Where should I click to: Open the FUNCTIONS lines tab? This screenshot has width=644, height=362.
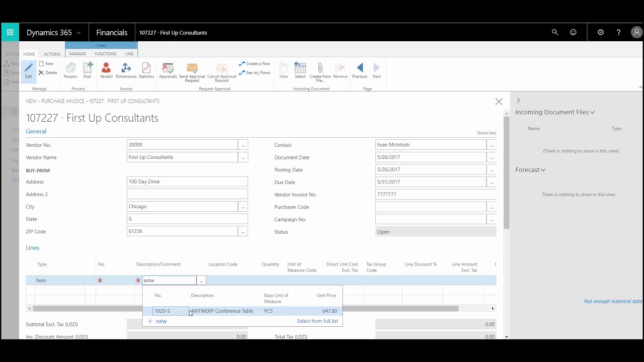(106, 54)
